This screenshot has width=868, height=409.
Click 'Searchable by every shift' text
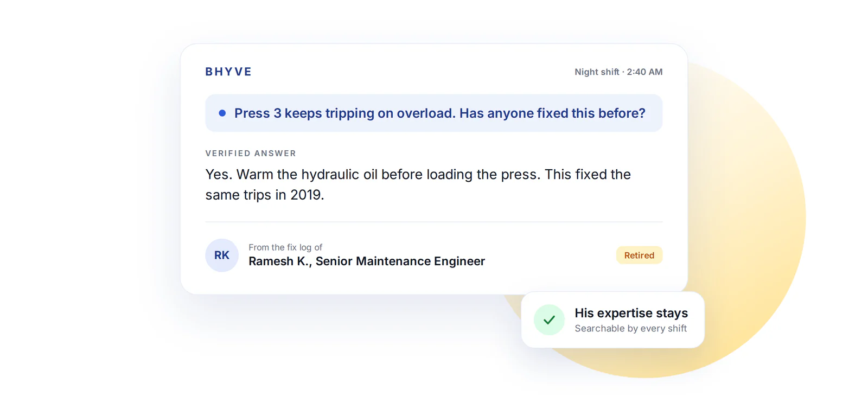[x=631, y=329]
